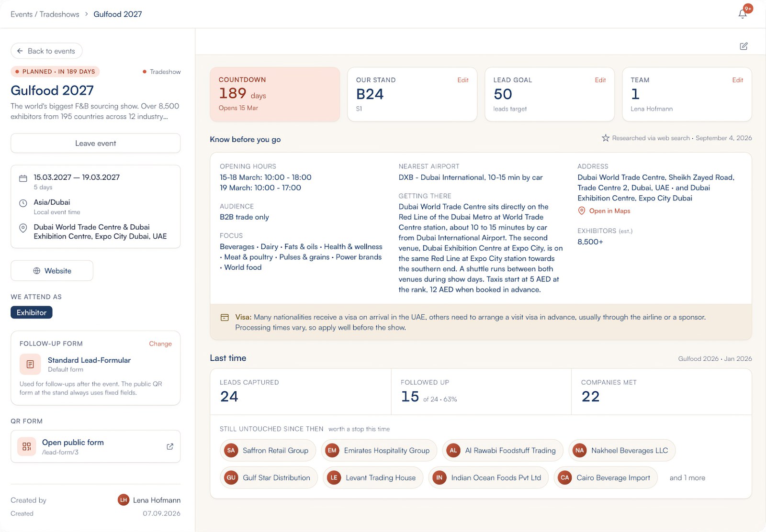The height and width of the screenshot is (532, 766).
Task: Open Levant Trading House chip
Action: pos(373,477)
